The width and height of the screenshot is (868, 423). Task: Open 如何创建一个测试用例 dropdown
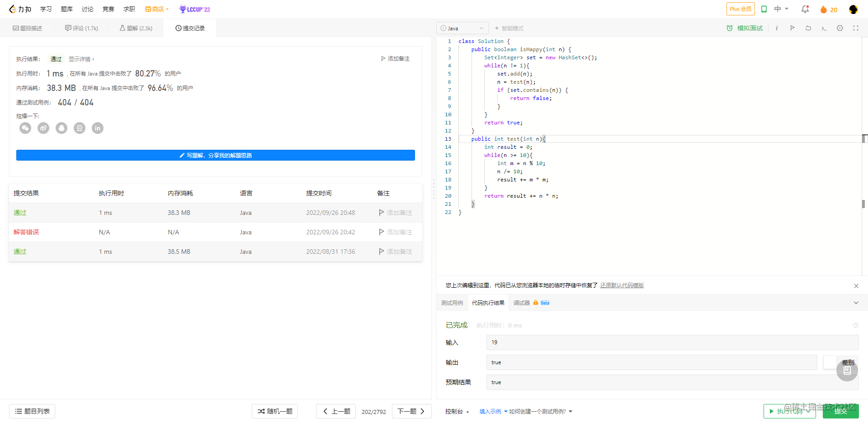(541, 411)
